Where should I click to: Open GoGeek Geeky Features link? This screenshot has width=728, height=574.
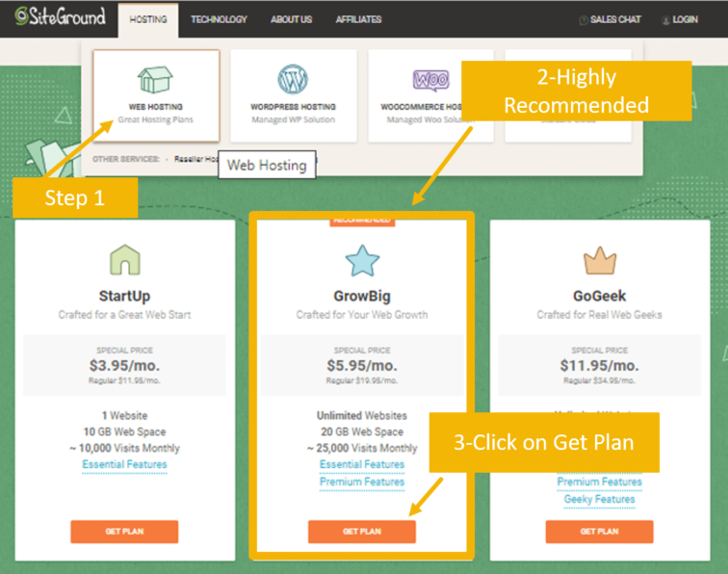click(599, 499)
